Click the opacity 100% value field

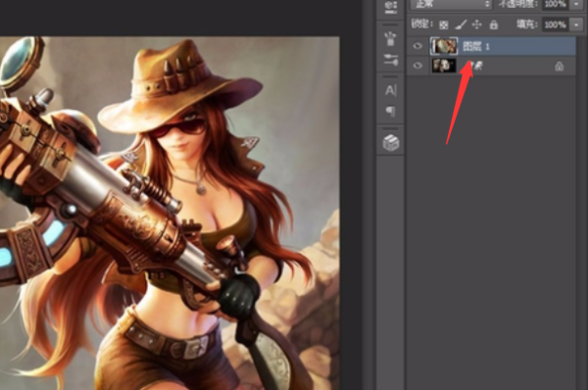(556, 4)
